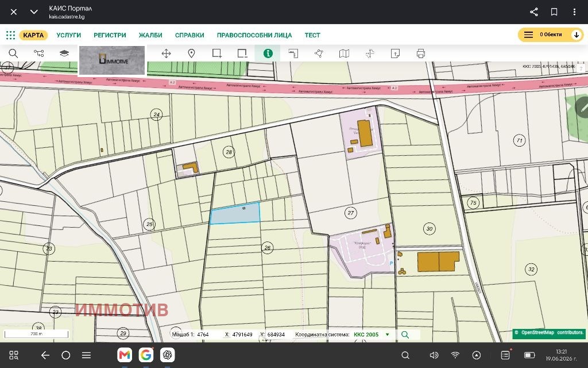This screenshot has height=368, width=588.
Task: Click the download arrow in Обекти button
Action: (577, 35)
